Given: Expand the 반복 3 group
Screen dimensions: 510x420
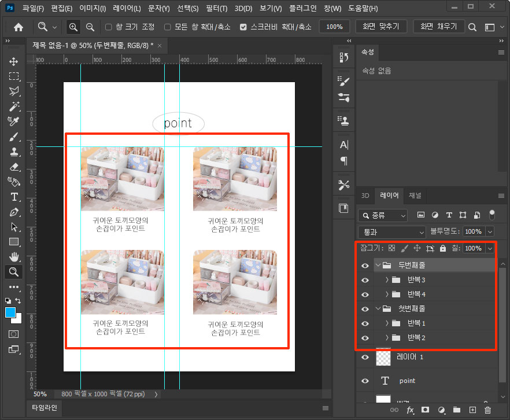Looking at the screenshot, I should coord(387,279).
